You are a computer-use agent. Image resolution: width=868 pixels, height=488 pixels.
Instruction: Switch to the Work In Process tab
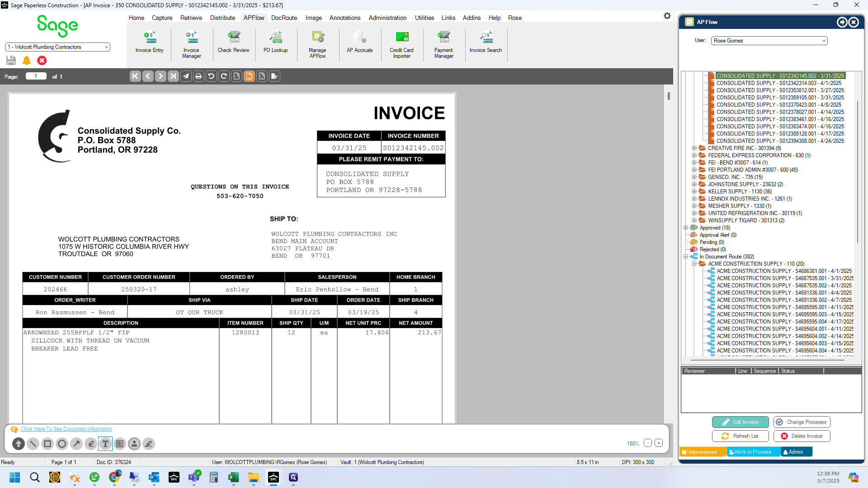(x=753, y=452)
